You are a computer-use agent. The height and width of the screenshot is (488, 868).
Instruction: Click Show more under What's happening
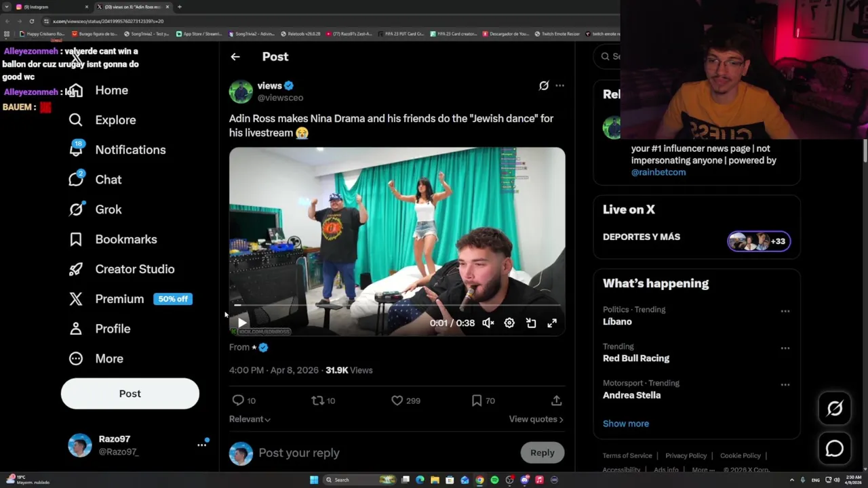pos(626,424)
